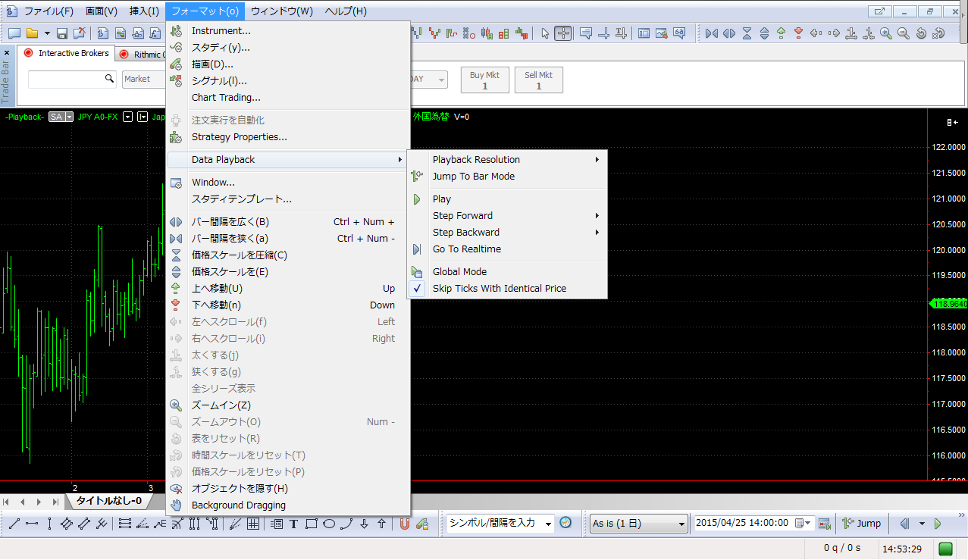Toggle Background Dragging in the Format menu
Screen dimensions: 968x560
[238, 505]
